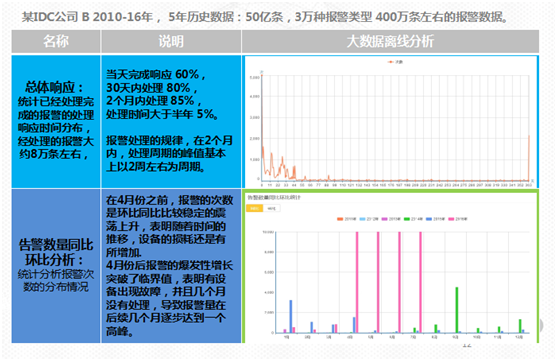Toggle the orange 2011年 legend series
Image resolution: width=557 pixels, height=361 pixels.
click(x=346, y=219)
